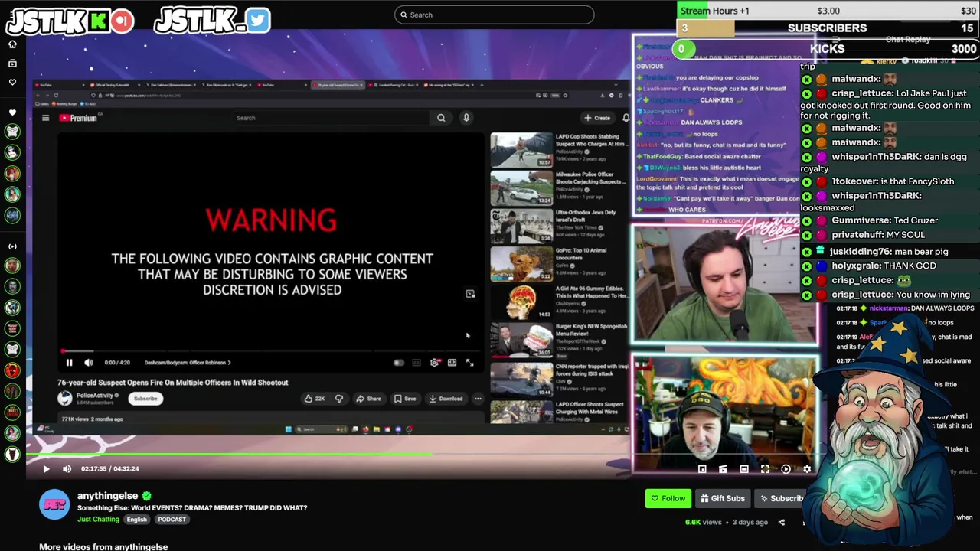Open the Kick home icon in sidebar
Viewport: 980px width, 551px height.
12,44
